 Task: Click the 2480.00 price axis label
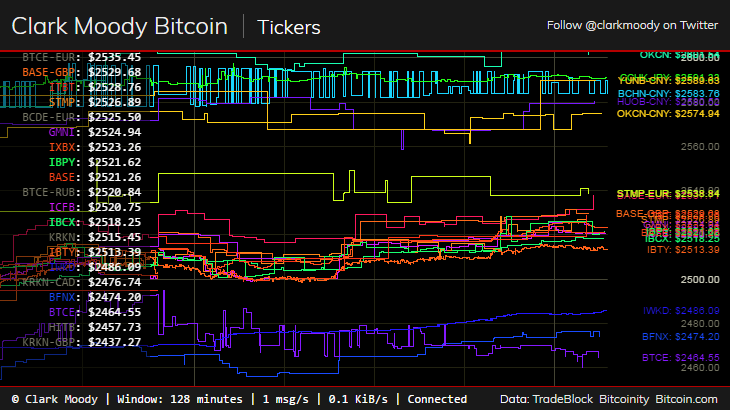pyautogui.click(x=700, y=323)
